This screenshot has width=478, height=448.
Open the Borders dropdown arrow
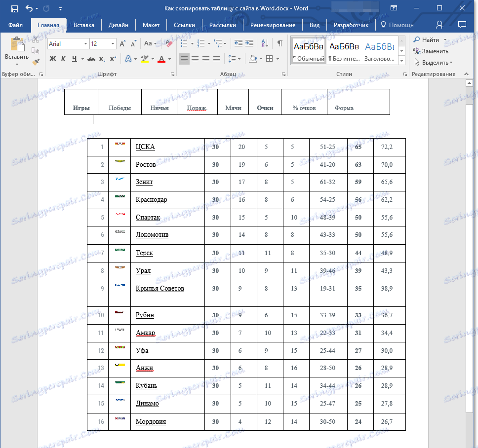click(x=278, y=59)
